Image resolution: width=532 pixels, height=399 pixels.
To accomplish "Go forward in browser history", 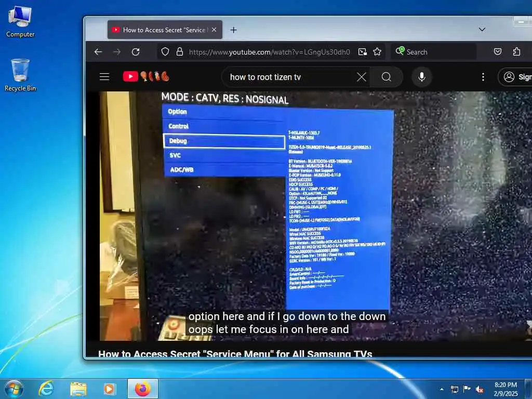I will (x=117, y=51).
